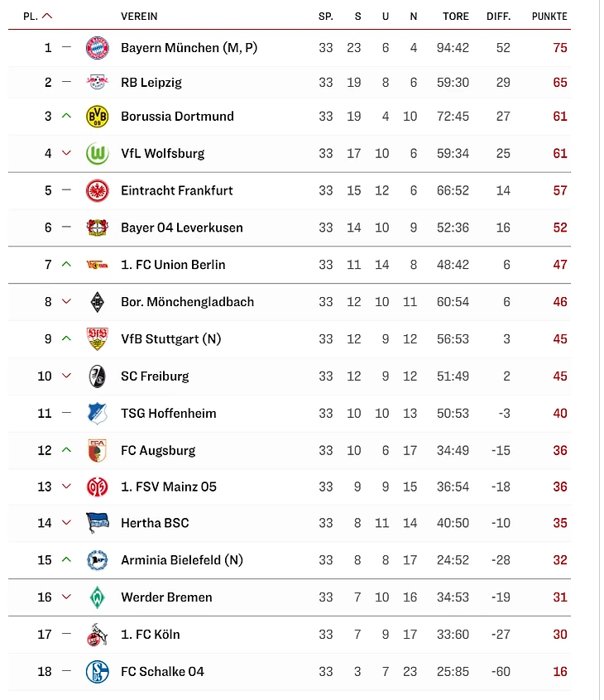Open the 1. FC Union Berlin team link

click(173, 265)
